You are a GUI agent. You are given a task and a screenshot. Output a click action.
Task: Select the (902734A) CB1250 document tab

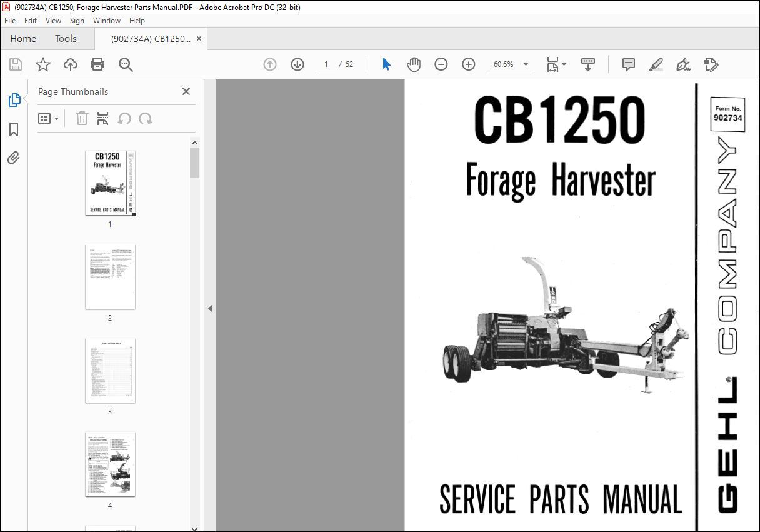click(x=151, y=39)
